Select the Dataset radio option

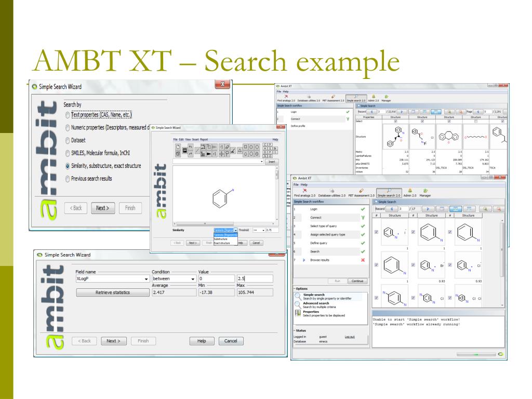[68, 140]
